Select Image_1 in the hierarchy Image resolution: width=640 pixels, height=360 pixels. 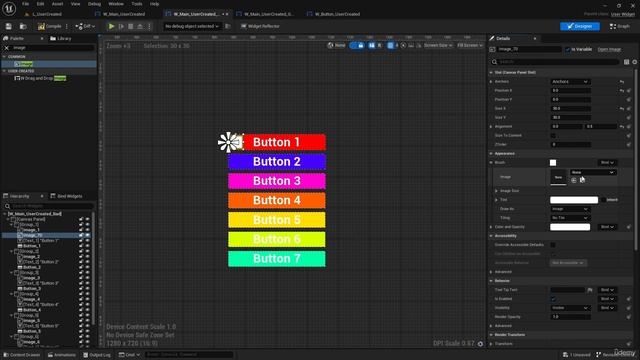31,230
